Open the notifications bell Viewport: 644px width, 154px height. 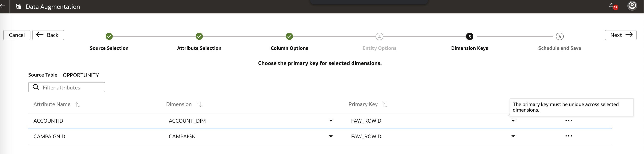[x=611, y=6]
